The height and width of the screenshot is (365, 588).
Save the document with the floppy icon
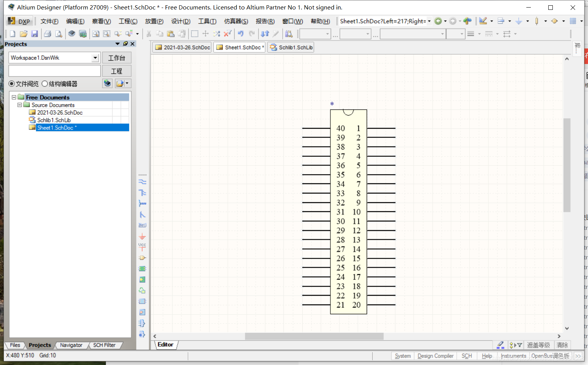tap(34, 34)
